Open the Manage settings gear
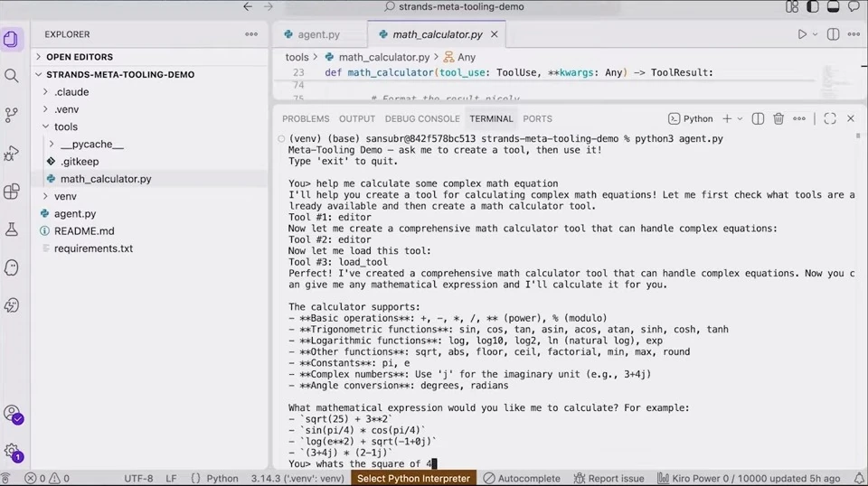 tap(12, 452)
